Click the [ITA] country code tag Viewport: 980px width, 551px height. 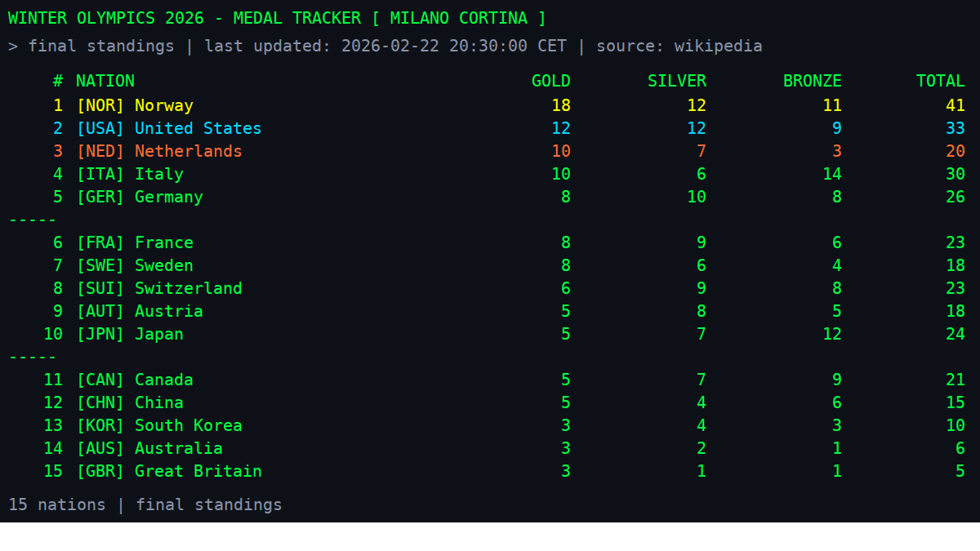(x=100, y=174)
